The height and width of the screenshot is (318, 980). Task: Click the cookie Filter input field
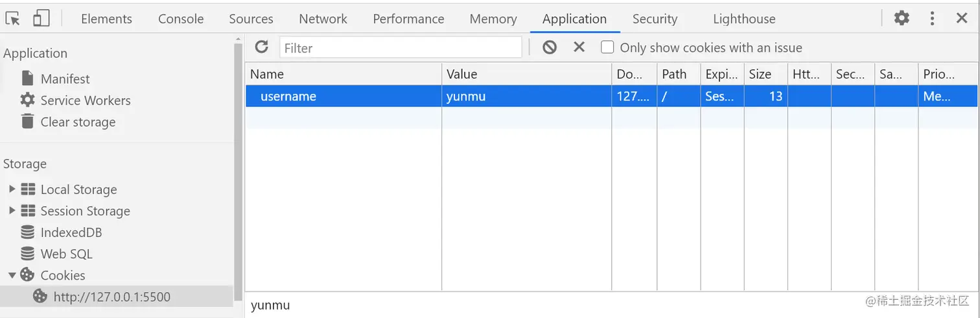click(x=401, y=47)
